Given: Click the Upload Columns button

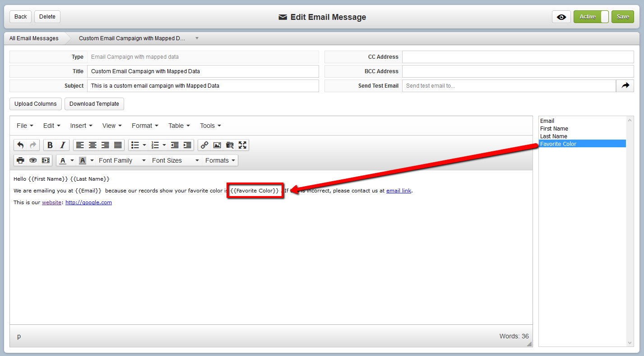Looking at the screenshot, I should point(36,103).
